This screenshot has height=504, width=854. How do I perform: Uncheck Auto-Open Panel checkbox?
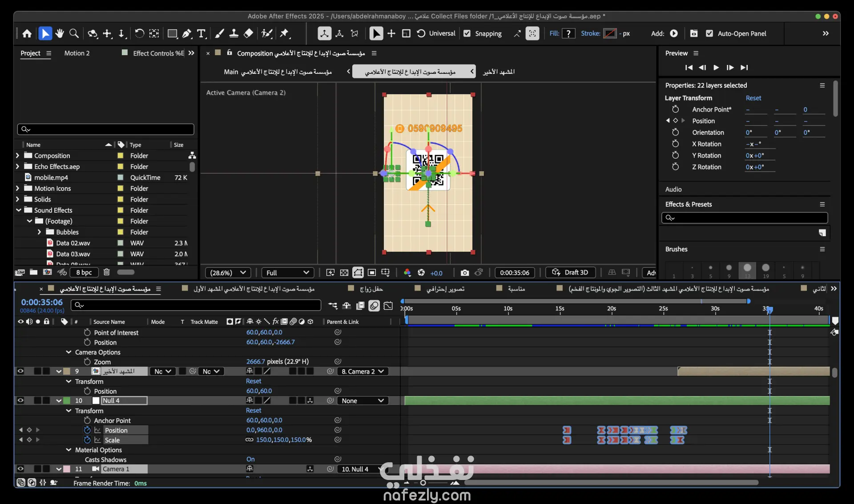tap(709, 33)
